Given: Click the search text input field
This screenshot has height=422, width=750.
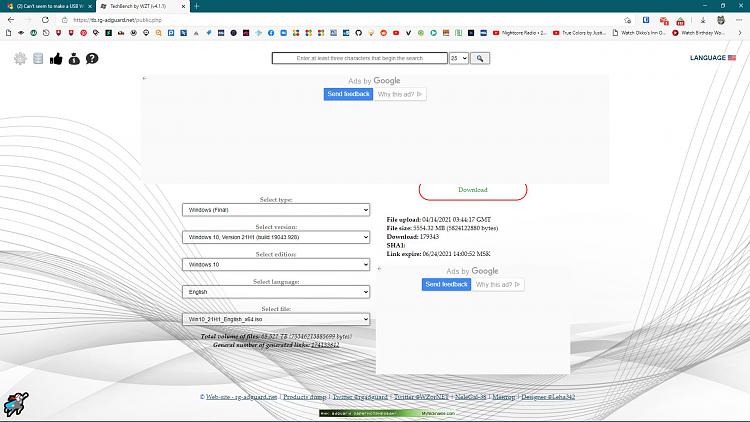Looking at the screenshot, I should coord(360,58).
